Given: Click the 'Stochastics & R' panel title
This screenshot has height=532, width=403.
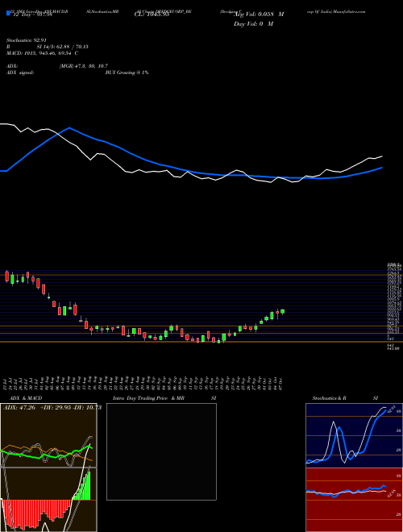Looking at the screenshot, I should [329, 398].
